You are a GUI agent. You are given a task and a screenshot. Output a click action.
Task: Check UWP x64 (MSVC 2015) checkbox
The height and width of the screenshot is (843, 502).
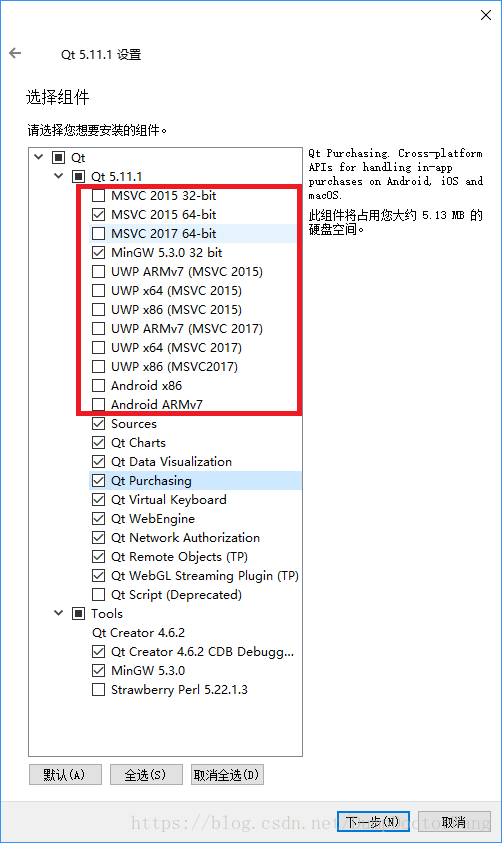(x=98, y=290)
